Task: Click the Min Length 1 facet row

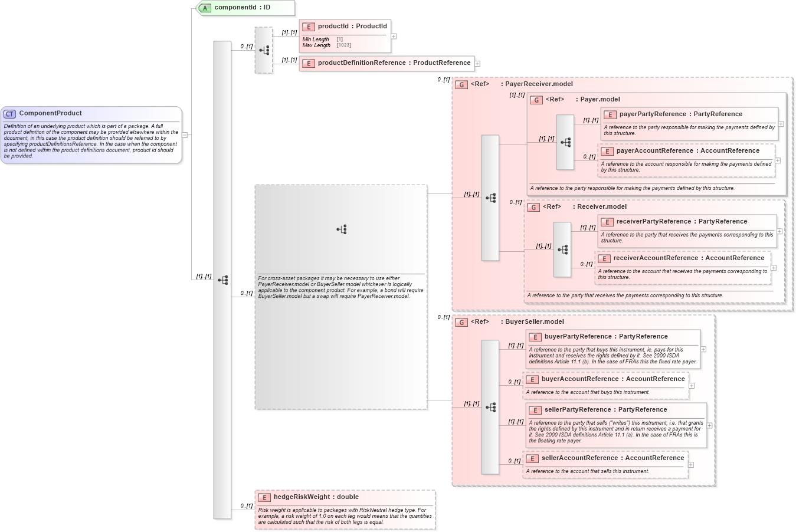Action: pos(322,38)
